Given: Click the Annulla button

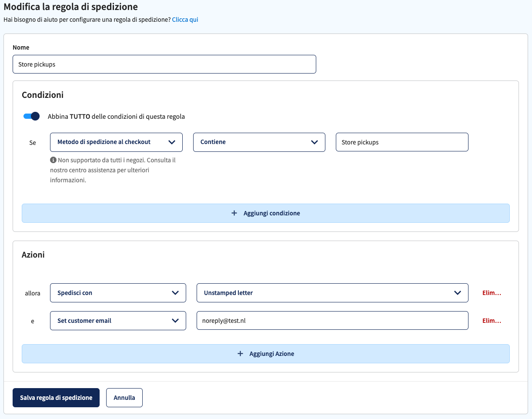Looking at the screenshot, I should tap(124, 398).
